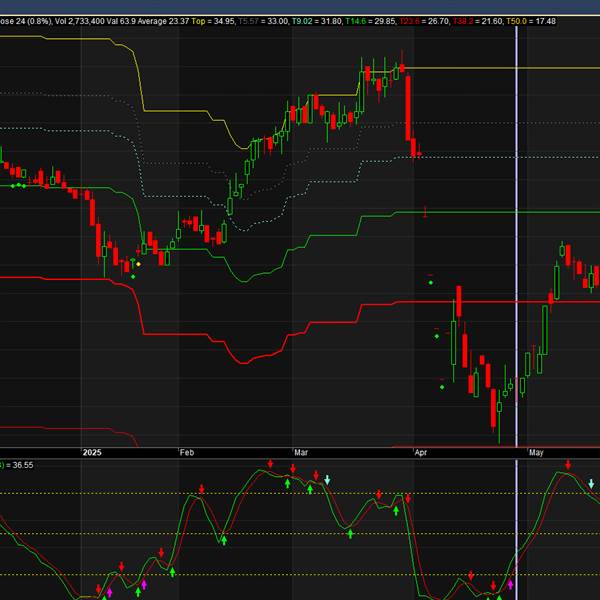Viewport: 600px width, 600px height.
Task: Click the red 'T23.6 = 26.70' label
Action: 424,21
